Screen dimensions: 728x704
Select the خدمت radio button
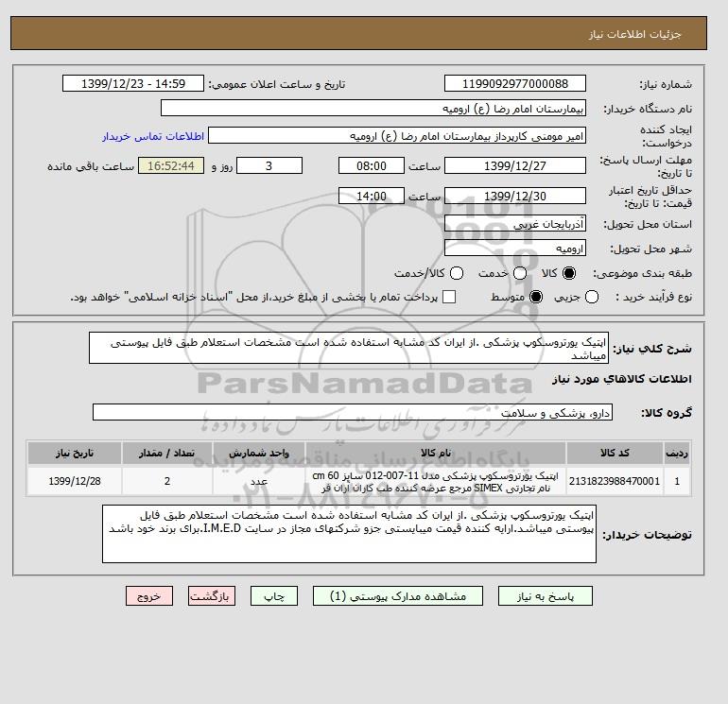[520, 273]
